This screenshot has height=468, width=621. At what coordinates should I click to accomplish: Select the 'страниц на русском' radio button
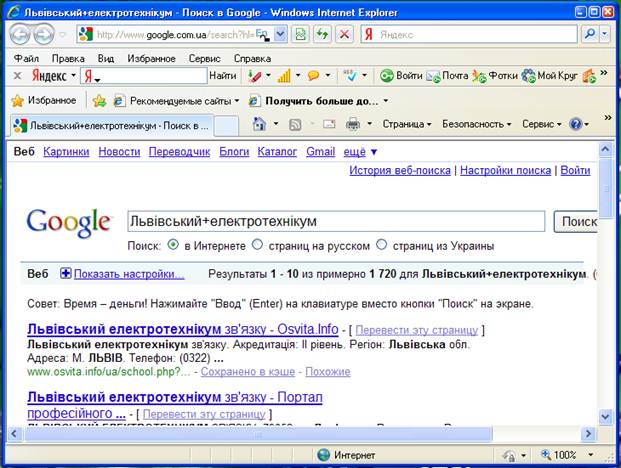coord(257,245)
